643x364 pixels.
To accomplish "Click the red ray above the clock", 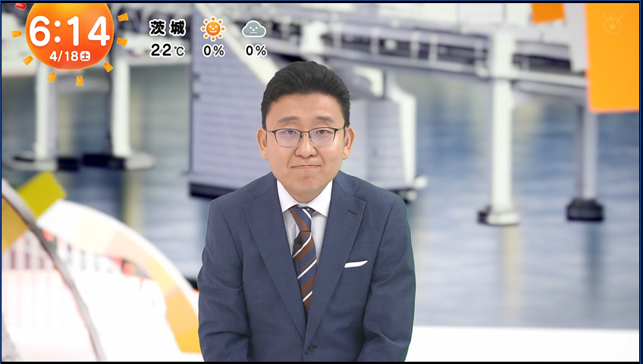I will click(x=20, y=6).
